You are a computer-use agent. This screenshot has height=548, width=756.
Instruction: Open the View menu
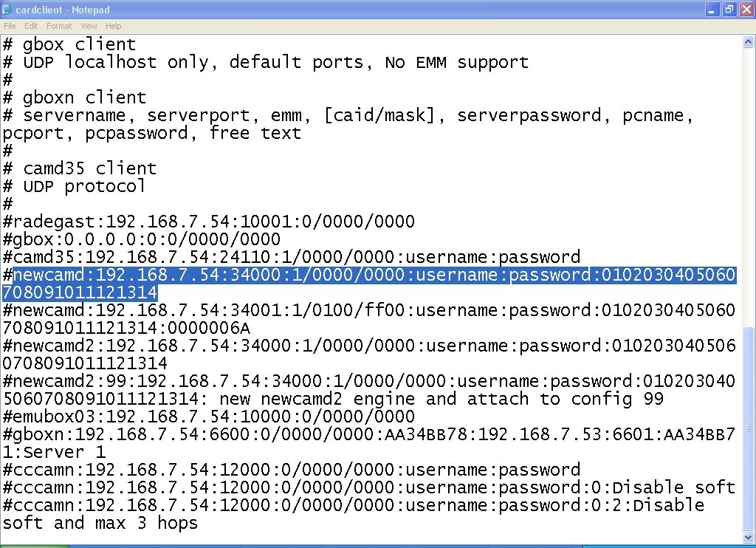point(89,26)
